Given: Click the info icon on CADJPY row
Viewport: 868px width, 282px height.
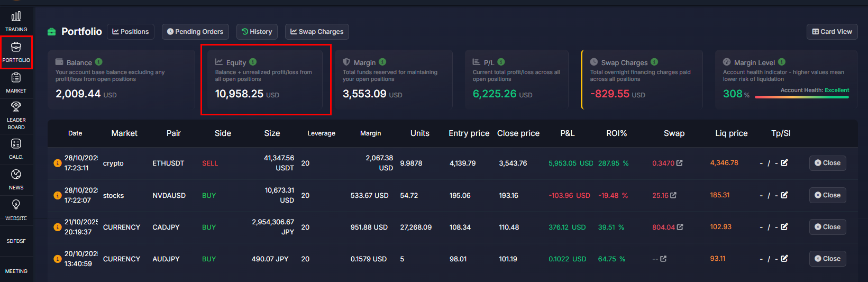Looking at the screenshot, I should [57, 227].
